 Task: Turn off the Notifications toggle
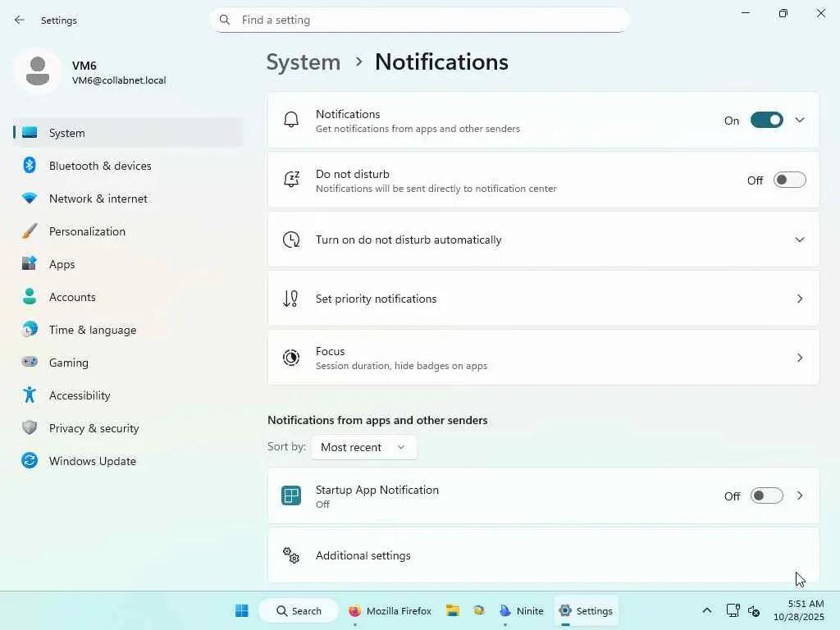[x=766, y=121]
